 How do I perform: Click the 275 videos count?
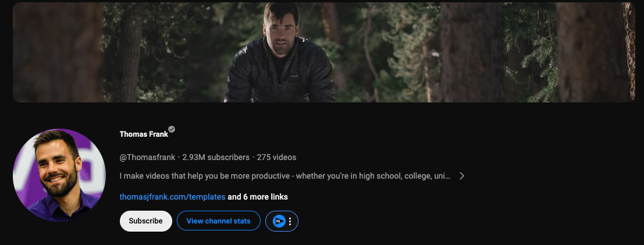point(276,157)
